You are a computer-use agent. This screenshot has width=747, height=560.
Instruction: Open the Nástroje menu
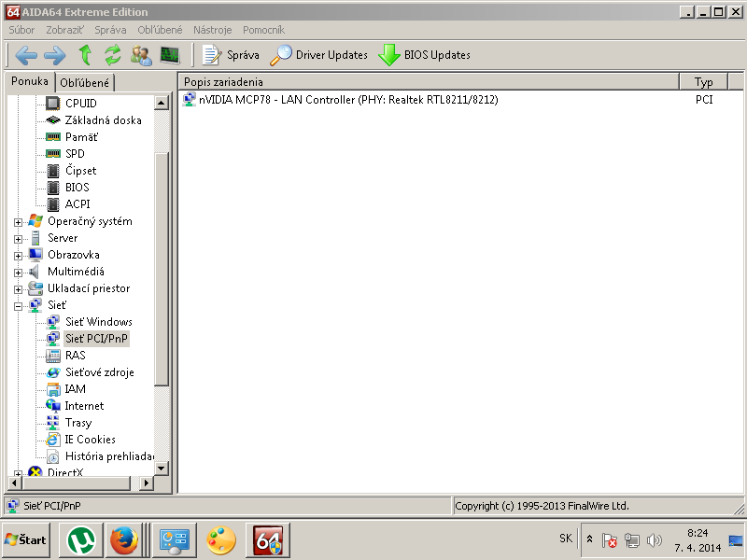pyautogui.click(x=212, y=30)
